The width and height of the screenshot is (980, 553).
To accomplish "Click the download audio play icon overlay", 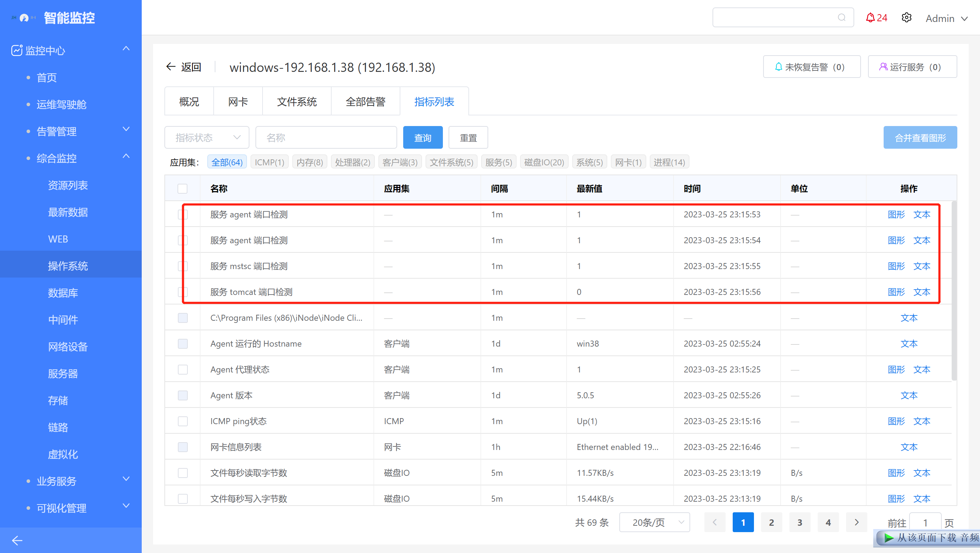I will point(889,538).
